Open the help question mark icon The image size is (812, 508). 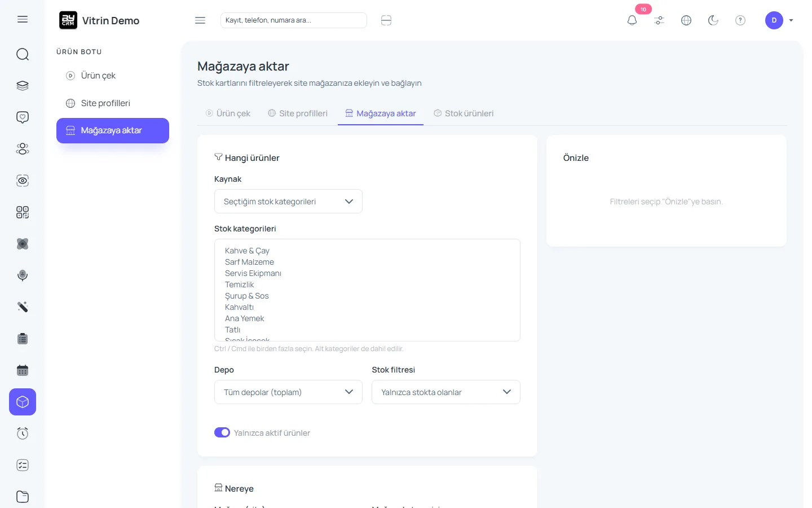point(740,20)
